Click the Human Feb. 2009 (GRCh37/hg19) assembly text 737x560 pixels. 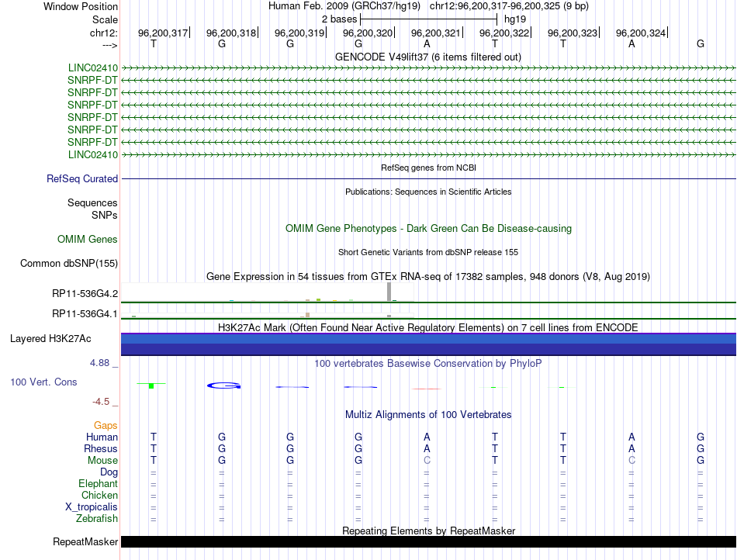click(344, 6)
